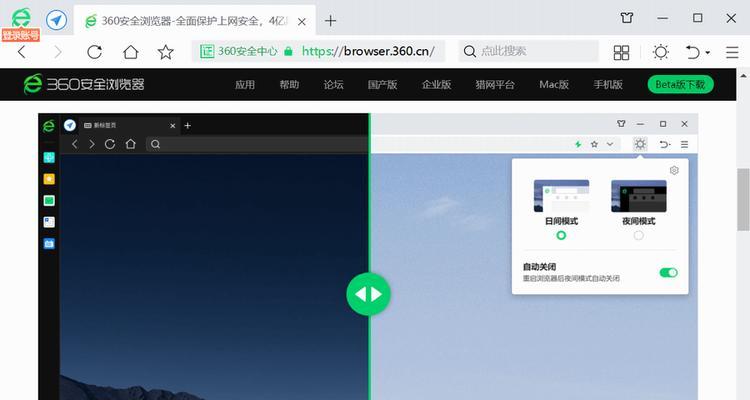Image resolution: width=750 pixels, height=400 pixels.
Task: Click the 360 browser logo account icon
Action: (x=21, y=19)
